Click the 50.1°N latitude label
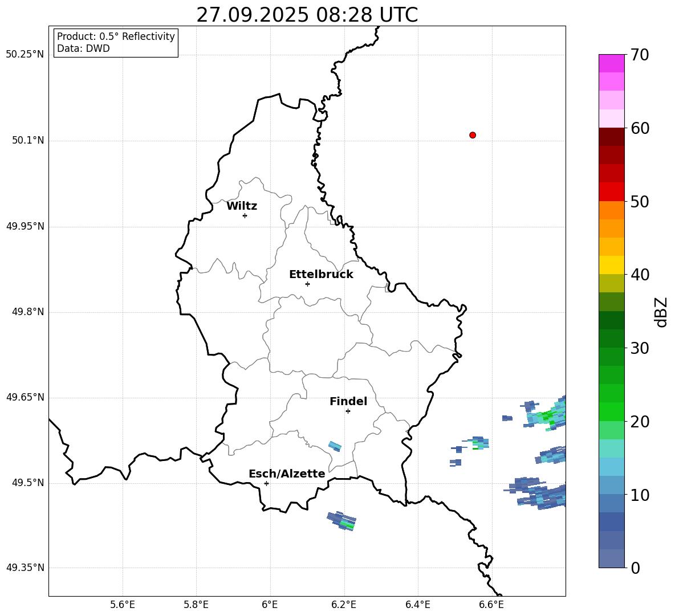The height and width of the screenshot is (616, 675). 28,140
